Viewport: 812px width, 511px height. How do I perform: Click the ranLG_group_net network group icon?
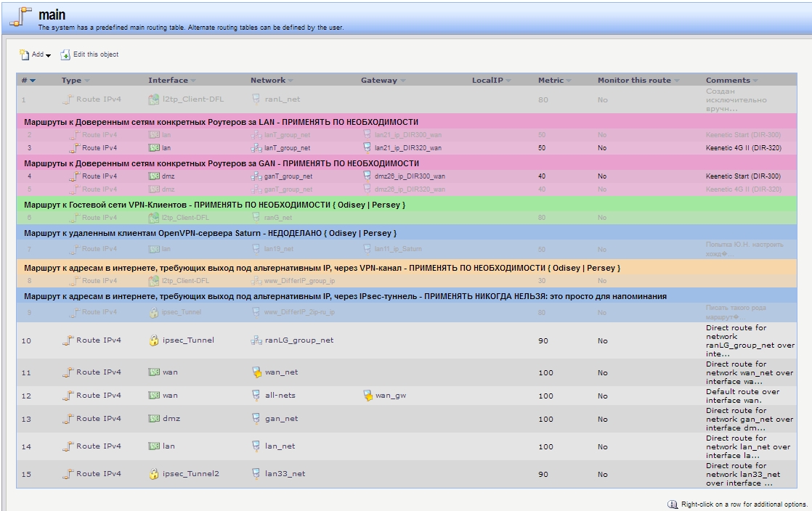coord(256,340)
